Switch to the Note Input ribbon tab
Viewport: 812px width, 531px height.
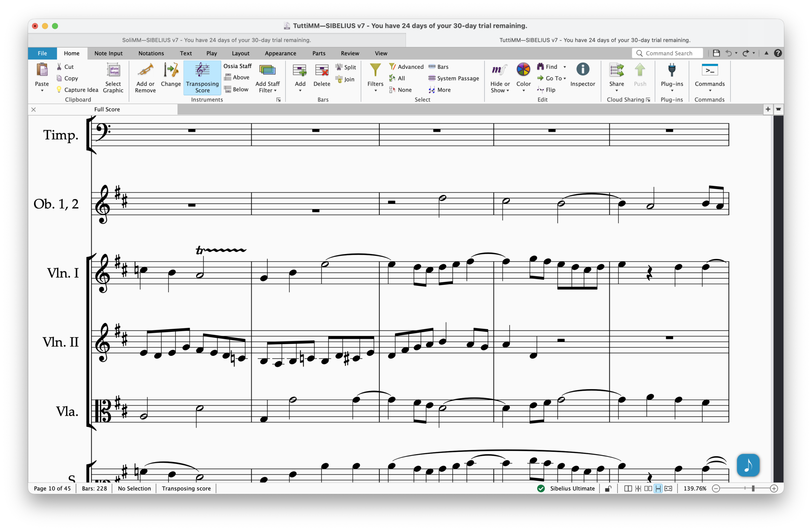click(x=108, y=53)
